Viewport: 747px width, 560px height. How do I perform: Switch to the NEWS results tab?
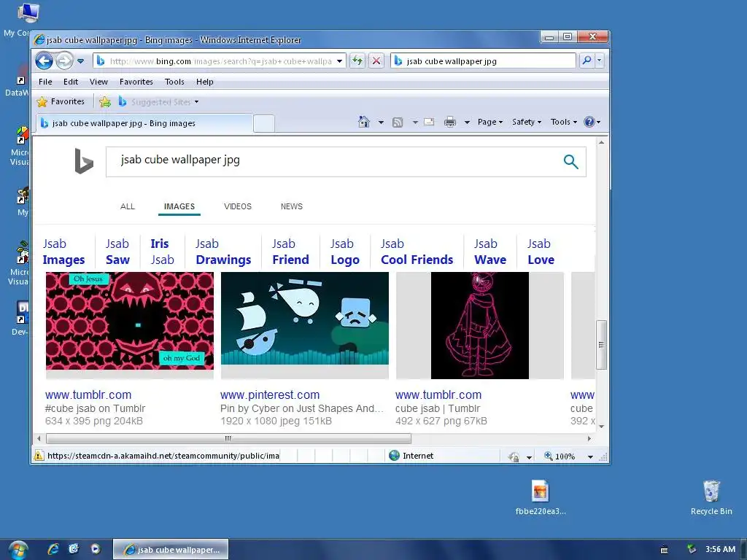coord(292,206)
